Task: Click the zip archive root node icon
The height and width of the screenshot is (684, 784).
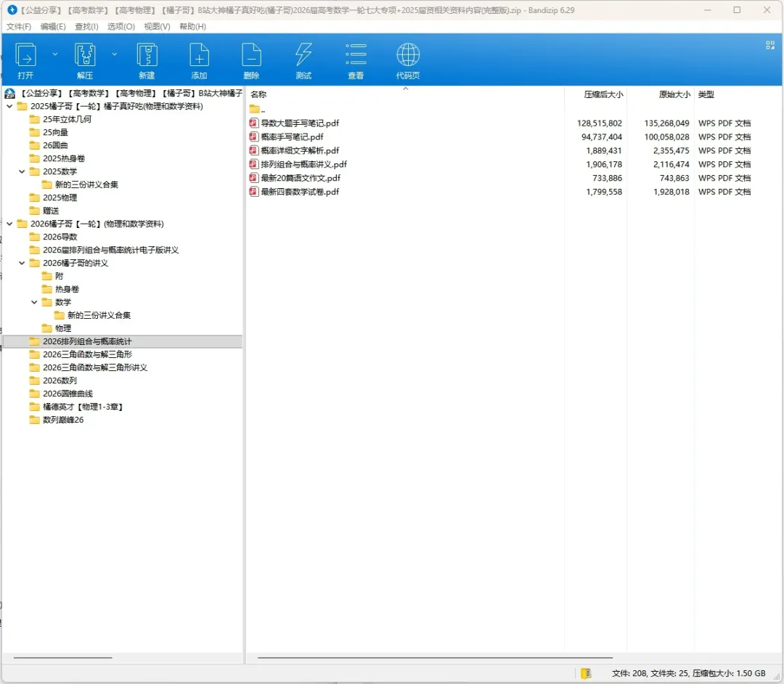Action: tap(9, 93)
